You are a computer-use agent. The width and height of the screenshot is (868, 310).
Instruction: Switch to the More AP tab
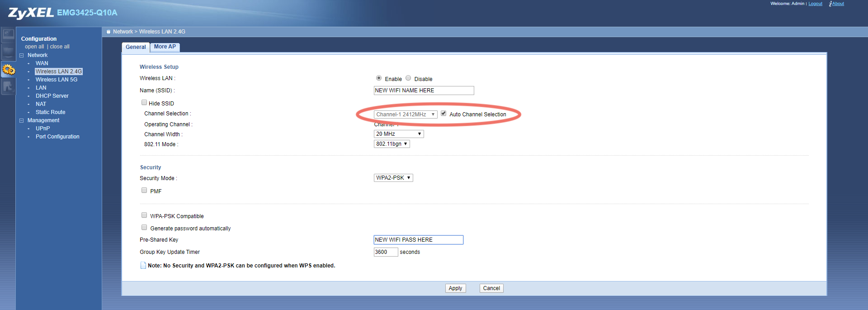coord(165,47)
